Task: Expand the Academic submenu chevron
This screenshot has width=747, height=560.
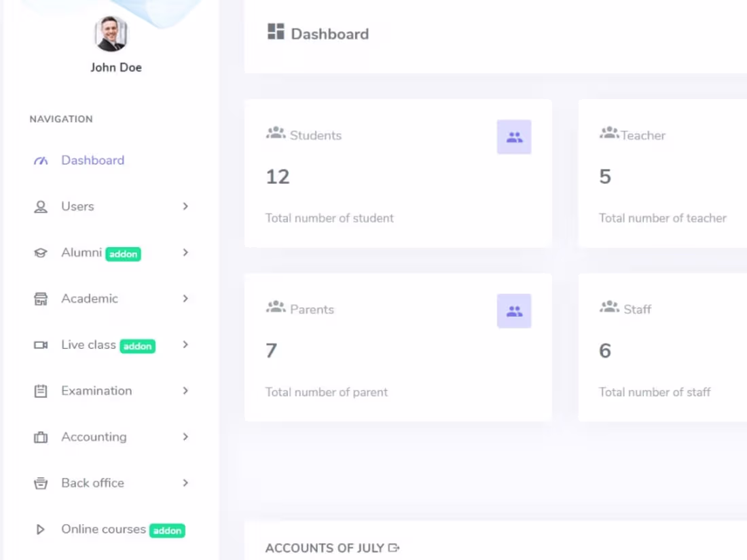Action: [x=185, y=299]
